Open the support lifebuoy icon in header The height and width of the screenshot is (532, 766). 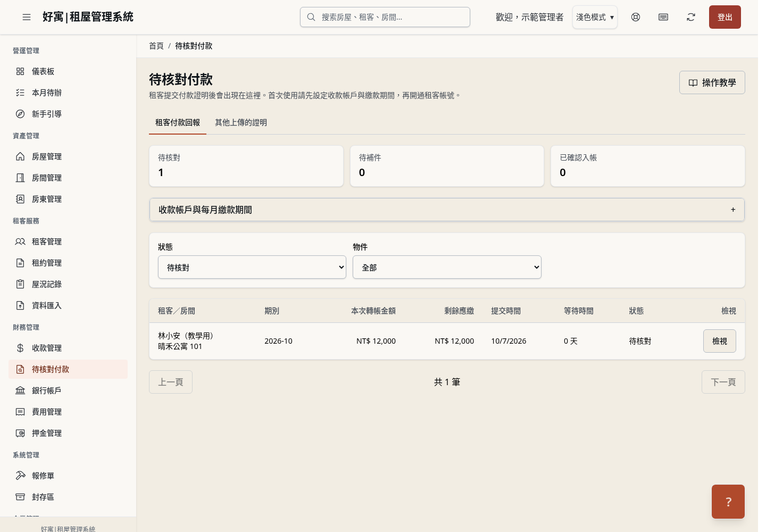(636, 17)
